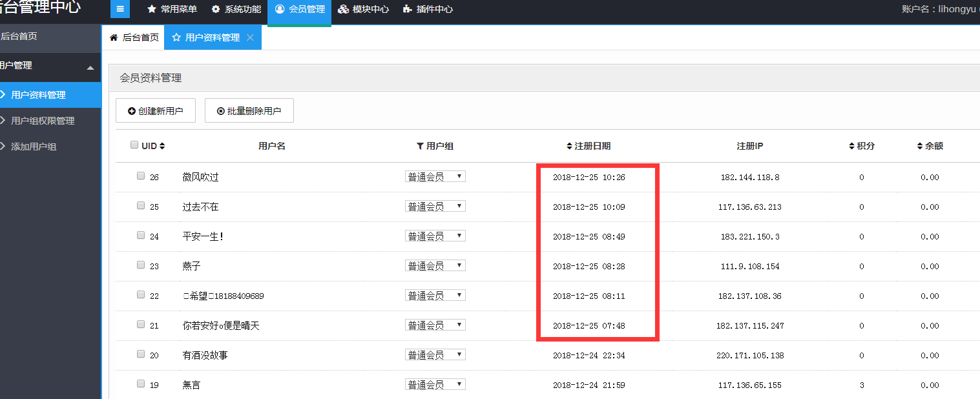
Task: Open the 系统功能 top menu
Action: pyautogui.click(x=236, y=10)
